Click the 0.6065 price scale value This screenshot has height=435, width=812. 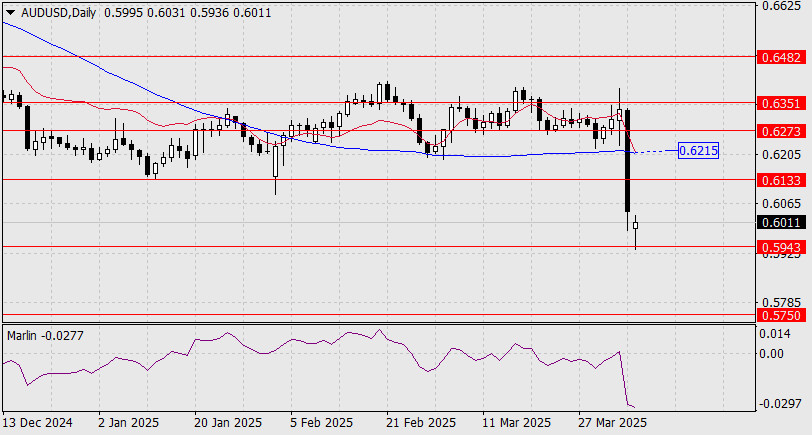coord(781,204)
